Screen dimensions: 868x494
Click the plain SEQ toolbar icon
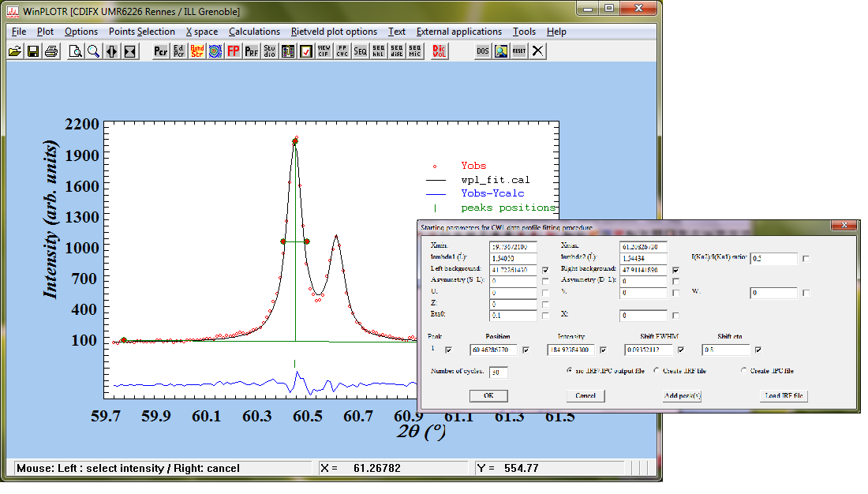pos(361,51)
